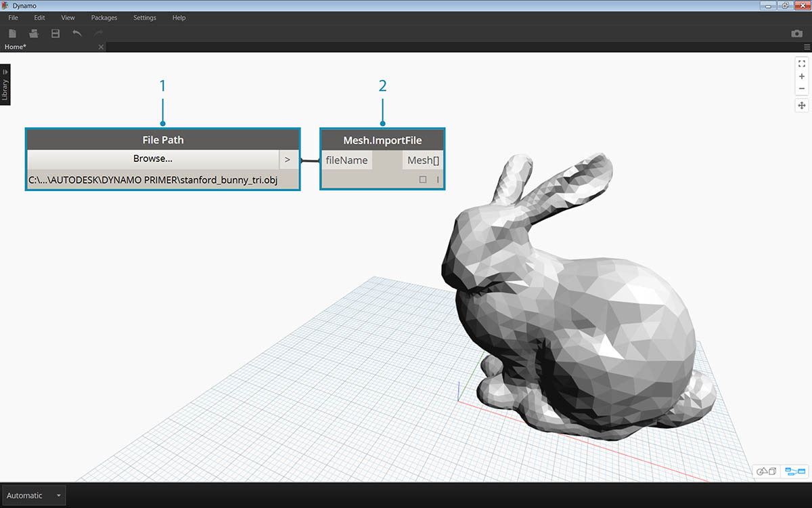This screenshot has height=508, width=812.
Task: Export workspace as image via the camera icon
Action: [x=796, y=33]
